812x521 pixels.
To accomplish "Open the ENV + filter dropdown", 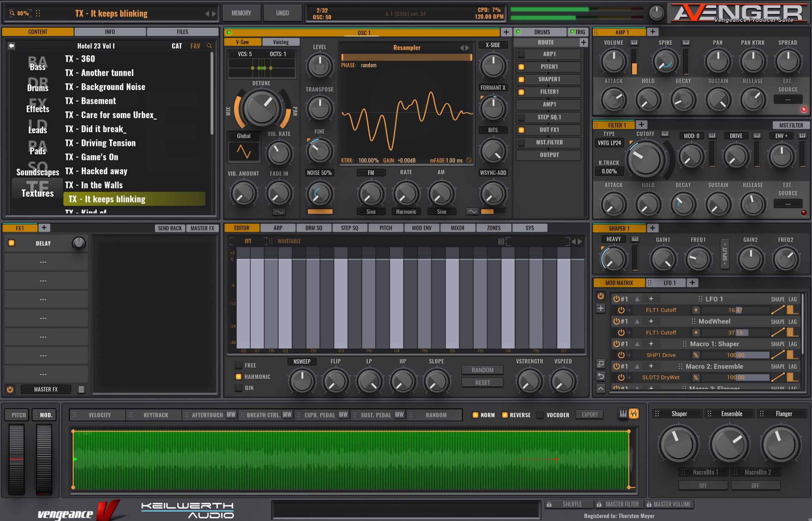I will [x=782, y=136].
